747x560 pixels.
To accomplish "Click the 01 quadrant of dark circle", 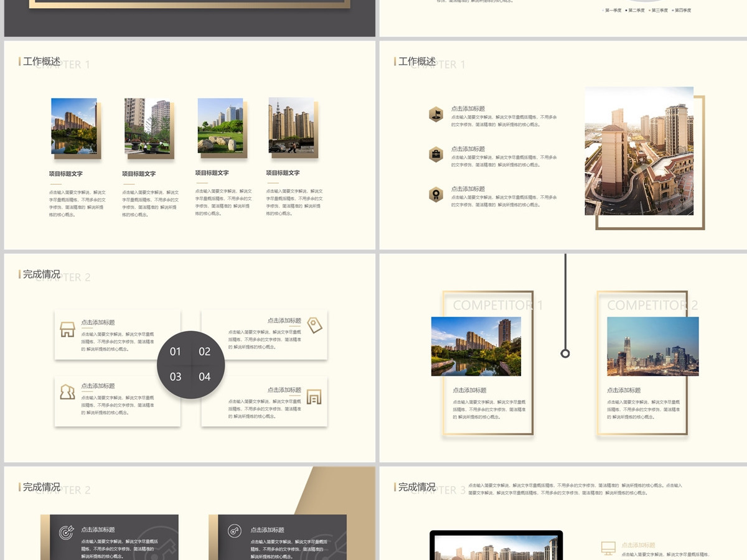I will (x=176, y=352).
